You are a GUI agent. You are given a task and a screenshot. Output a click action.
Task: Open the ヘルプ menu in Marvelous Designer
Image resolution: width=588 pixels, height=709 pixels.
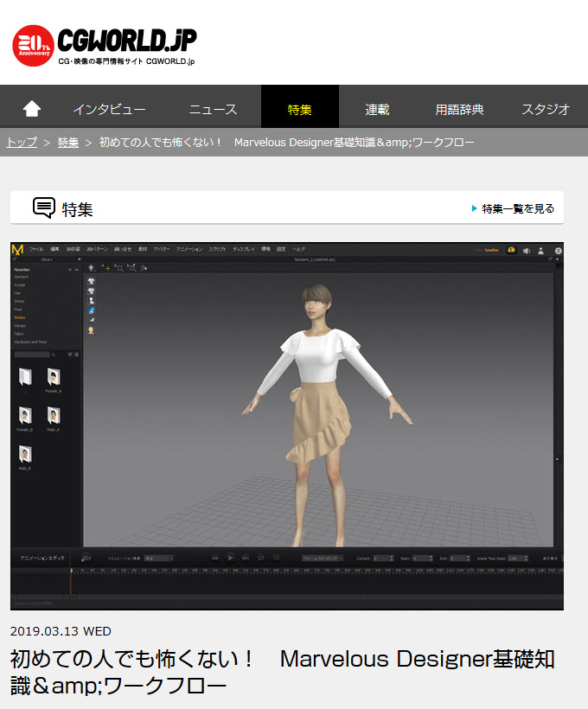click(x=298, y=249)
